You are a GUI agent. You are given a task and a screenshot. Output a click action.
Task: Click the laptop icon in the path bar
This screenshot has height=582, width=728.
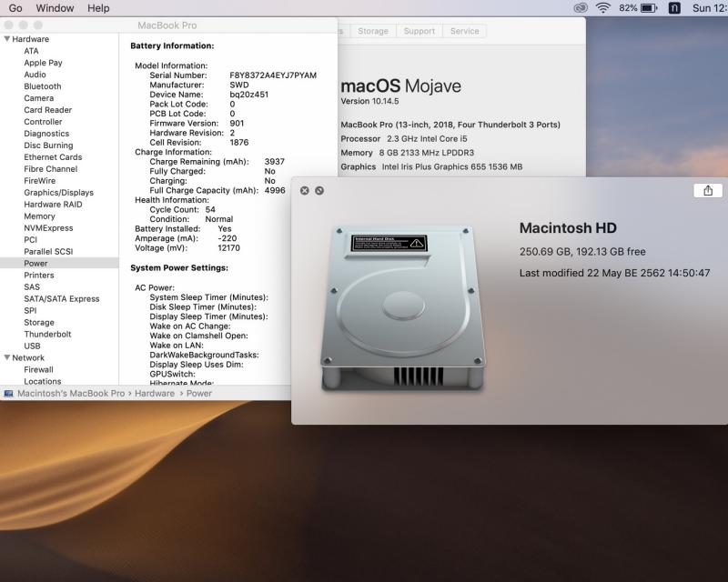tap(8, 394)
